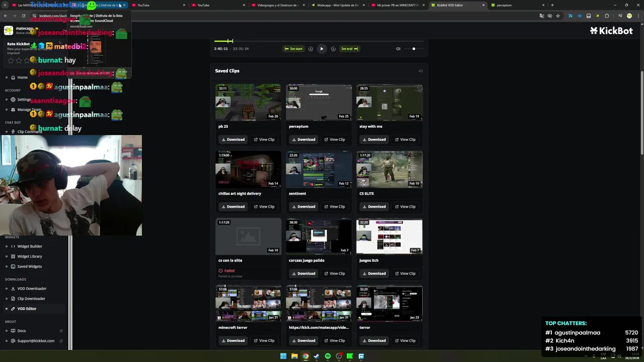Open the Windows Start menu
This screenshot has height=362, width=644.
283,356
